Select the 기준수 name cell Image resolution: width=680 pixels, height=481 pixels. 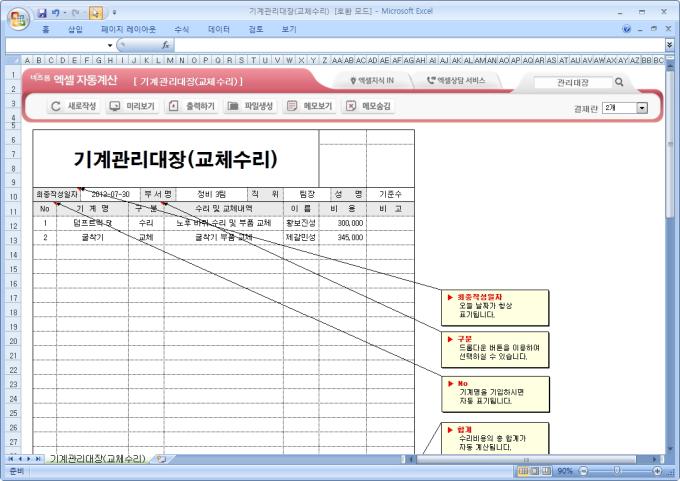coord(390,194)
